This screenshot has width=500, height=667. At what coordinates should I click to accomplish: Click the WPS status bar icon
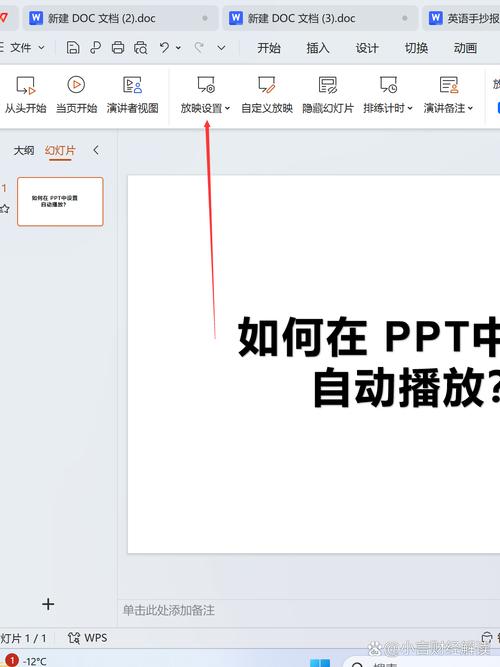click(87, 638)
